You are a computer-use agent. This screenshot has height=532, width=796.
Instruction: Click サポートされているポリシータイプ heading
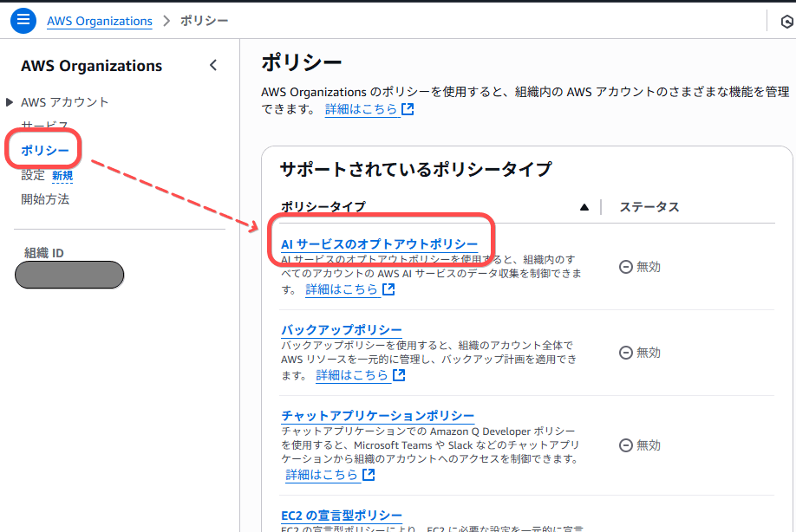(415, 169)
